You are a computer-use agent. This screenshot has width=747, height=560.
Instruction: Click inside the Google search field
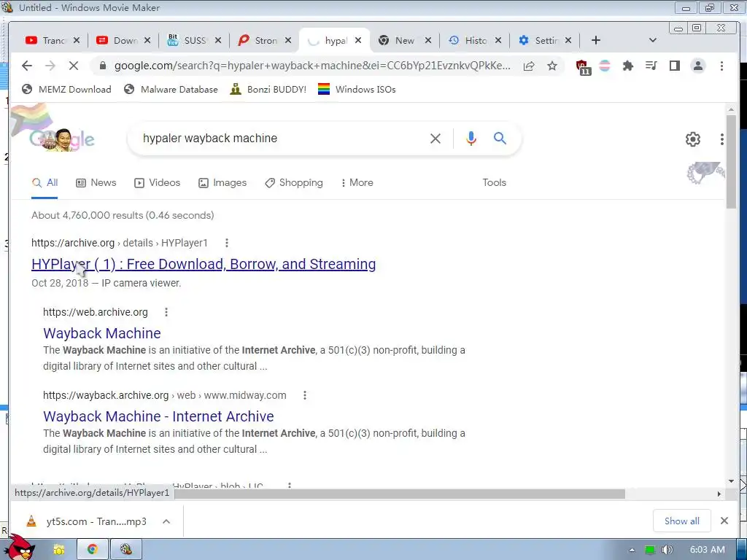pyautogui.click(x=281, y=139)
